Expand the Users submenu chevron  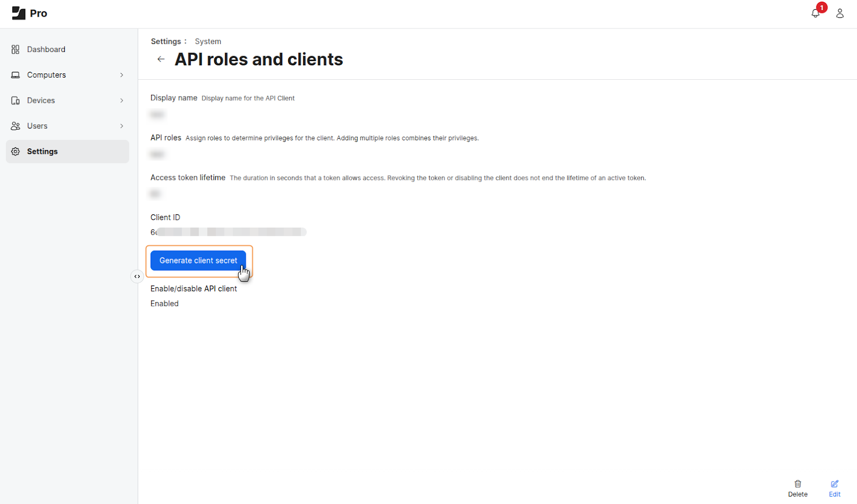coord(122,126)
